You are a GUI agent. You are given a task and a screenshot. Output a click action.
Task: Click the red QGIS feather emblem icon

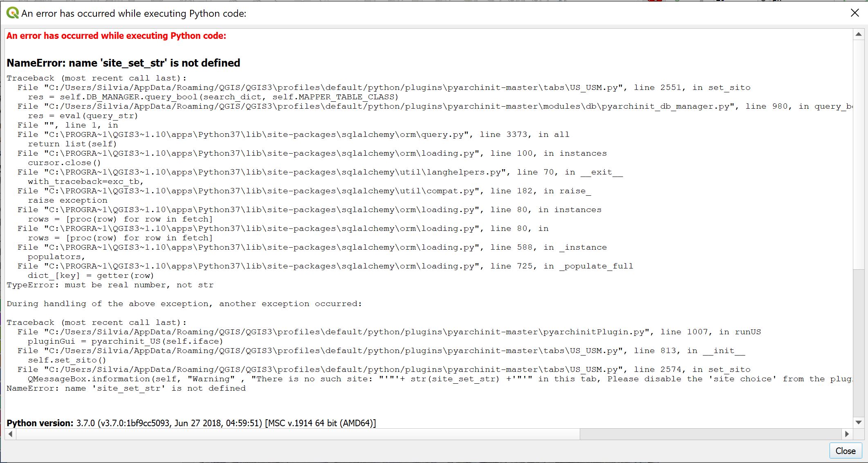point(654,2)
